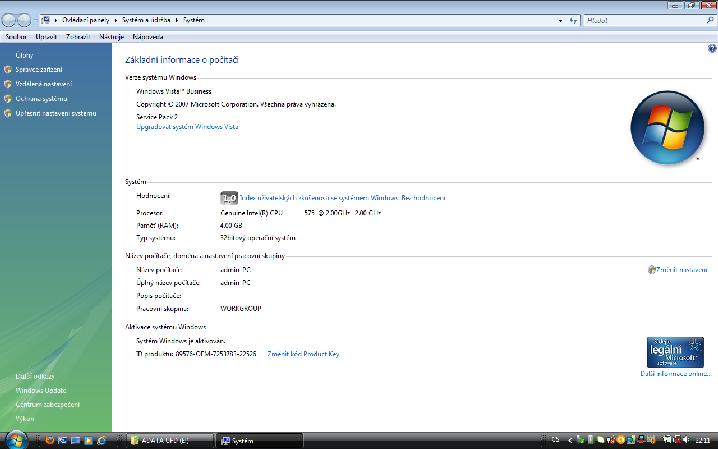Image resolution: width=718 pixels, height=449 pixels.
Task: Click the address bar refresh button
Action: tap(573, 20)
